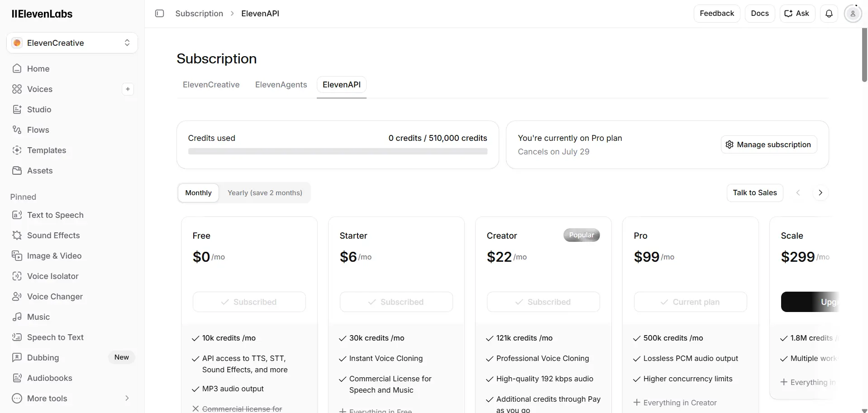Open the Docs link

click(x=760, y=14)
